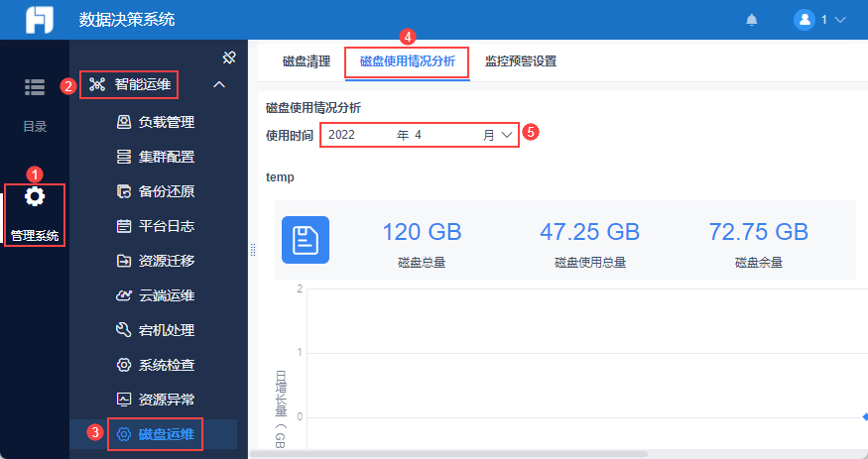This screenshot has height=459, width=868.
Task: Click the 数据决策系统 title
Action: (x=127, y=20)
